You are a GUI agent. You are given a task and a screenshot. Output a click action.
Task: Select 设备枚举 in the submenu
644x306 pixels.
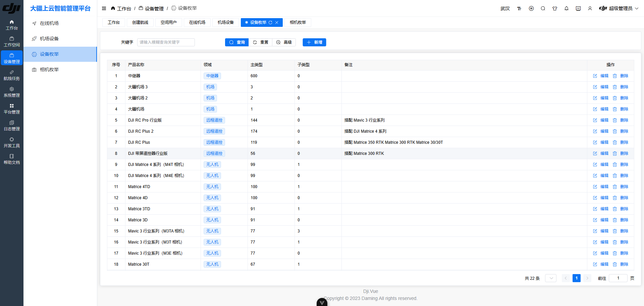coord(60,54)
